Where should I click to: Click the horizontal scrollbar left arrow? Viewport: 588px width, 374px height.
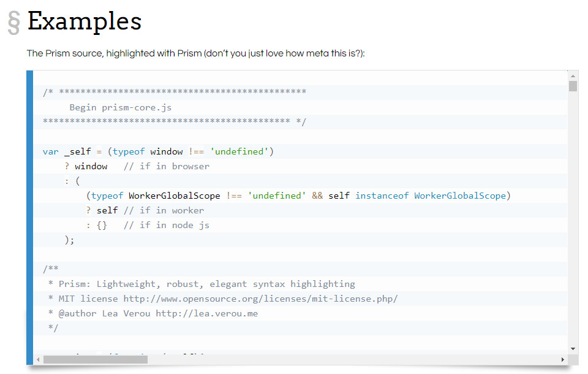[38, 359]
